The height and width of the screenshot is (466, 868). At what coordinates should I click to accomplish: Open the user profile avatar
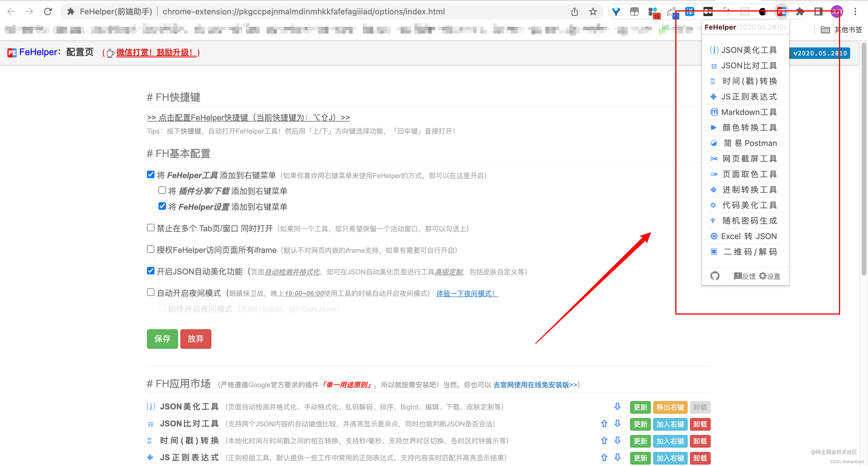[837, 12]
